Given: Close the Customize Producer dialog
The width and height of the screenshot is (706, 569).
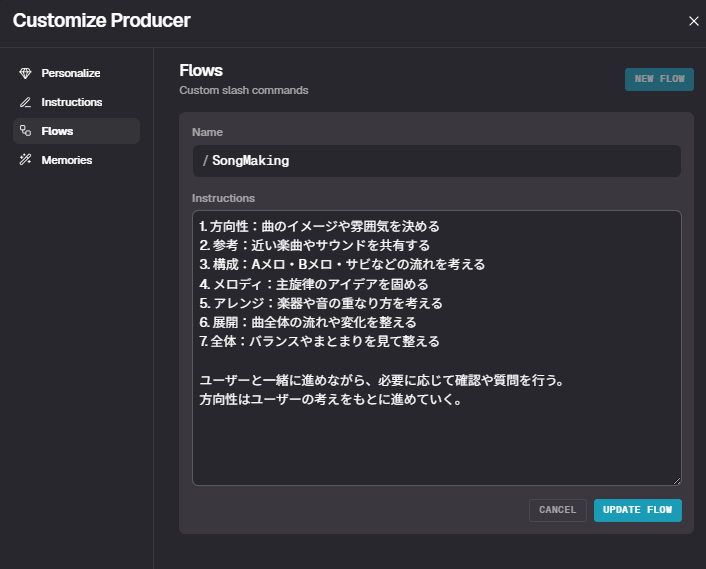Looking at the screenshot, I should click(694, 21).
